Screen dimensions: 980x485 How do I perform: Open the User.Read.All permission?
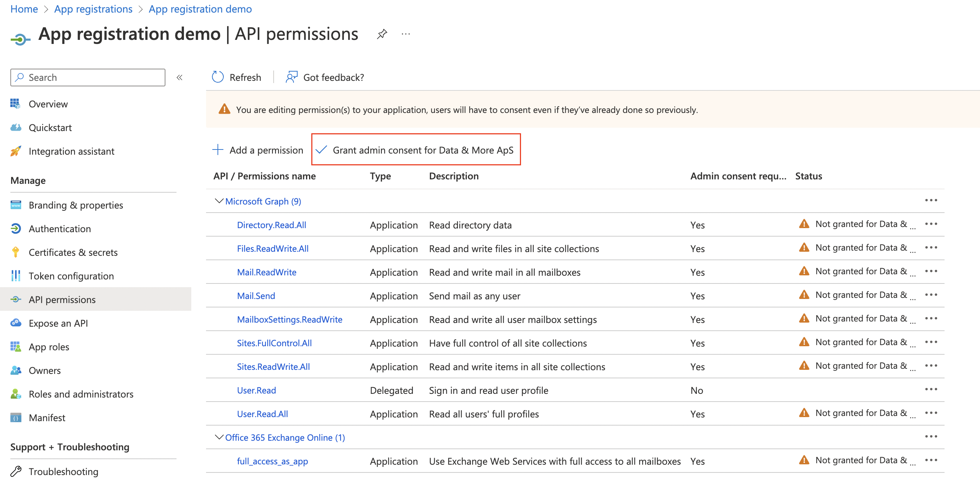pos(262,413)
